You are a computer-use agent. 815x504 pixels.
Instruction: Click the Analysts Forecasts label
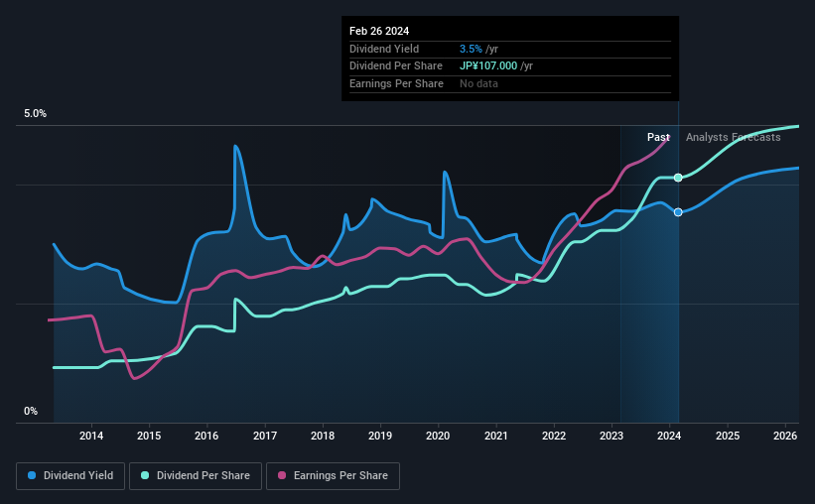733,137
